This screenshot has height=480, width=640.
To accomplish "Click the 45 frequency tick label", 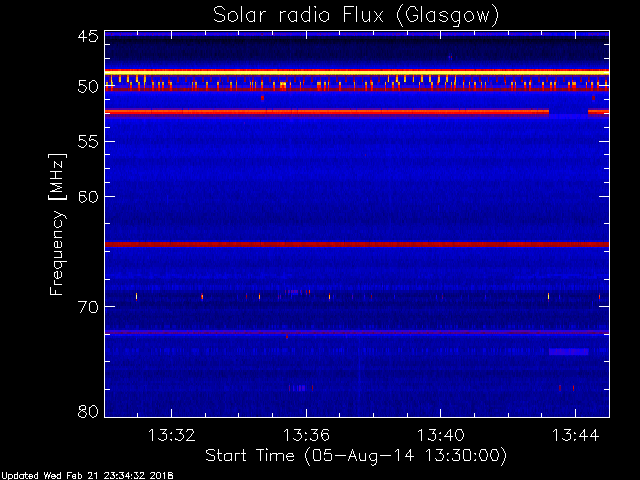I will 88,37.
